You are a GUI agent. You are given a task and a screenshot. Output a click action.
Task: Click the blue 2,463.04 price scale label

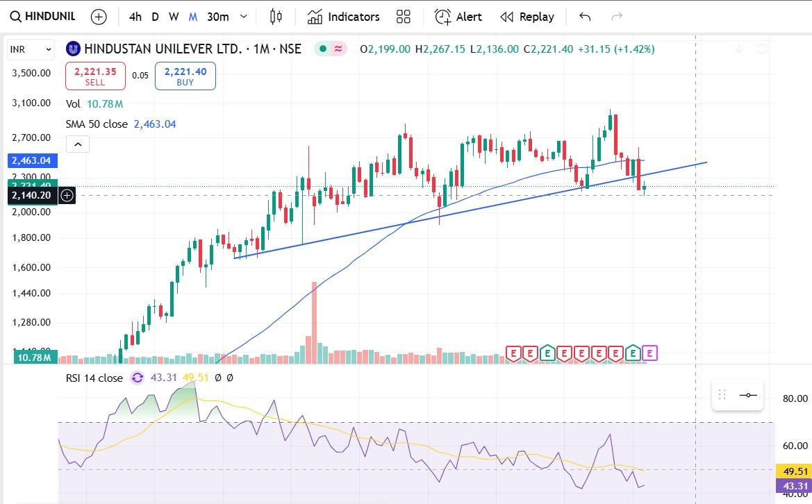point(33,160)
